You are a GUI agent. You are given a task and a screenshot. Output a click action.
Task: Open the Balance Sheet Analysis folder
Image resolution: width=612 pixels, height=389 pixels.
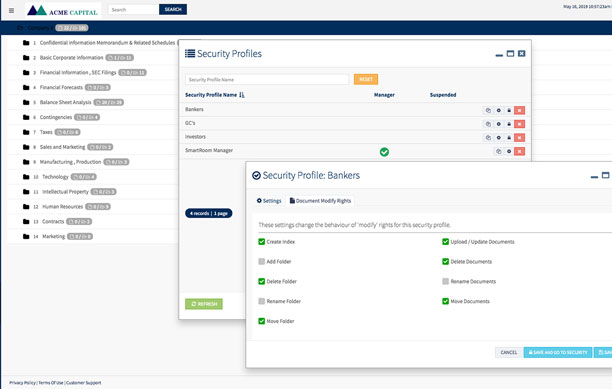click(x=66, y=102)
